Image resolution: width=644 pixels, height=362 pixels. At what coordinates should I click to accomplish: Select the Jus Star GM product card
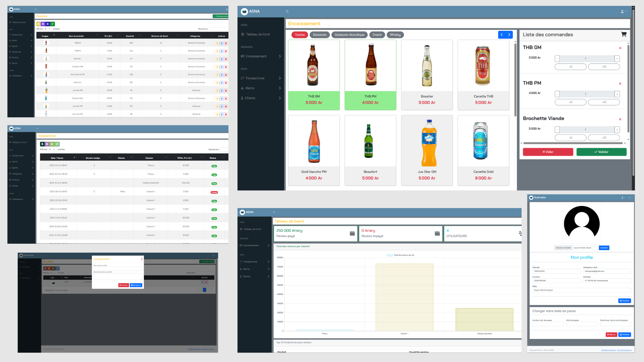(427, 150)
